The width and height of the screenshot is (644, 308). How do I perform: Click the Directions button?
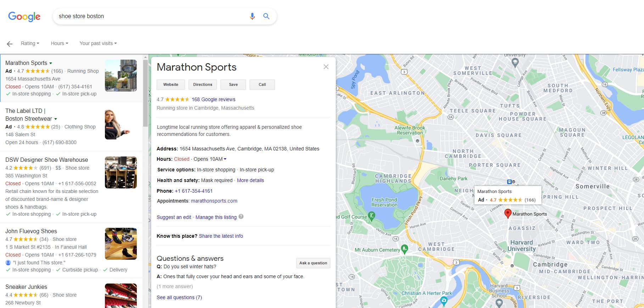(x=202, y=84)
